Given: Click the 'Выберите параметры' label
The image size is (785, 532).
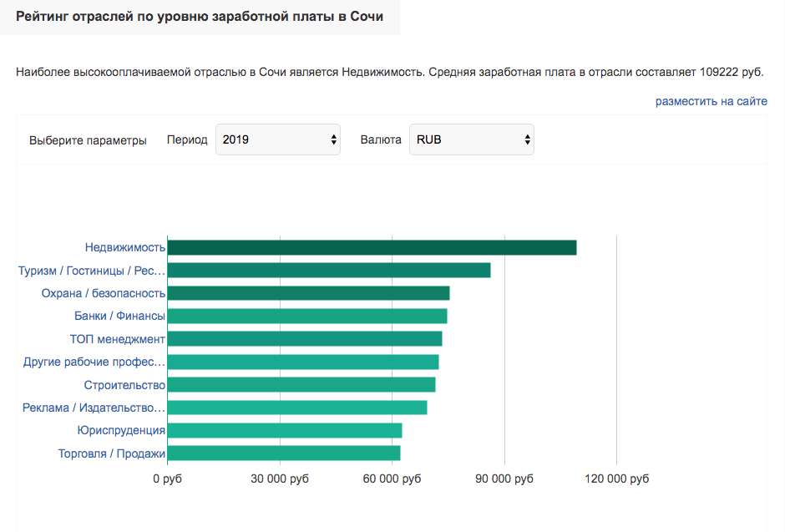Looking at the screenshot, I should [88, 140].
